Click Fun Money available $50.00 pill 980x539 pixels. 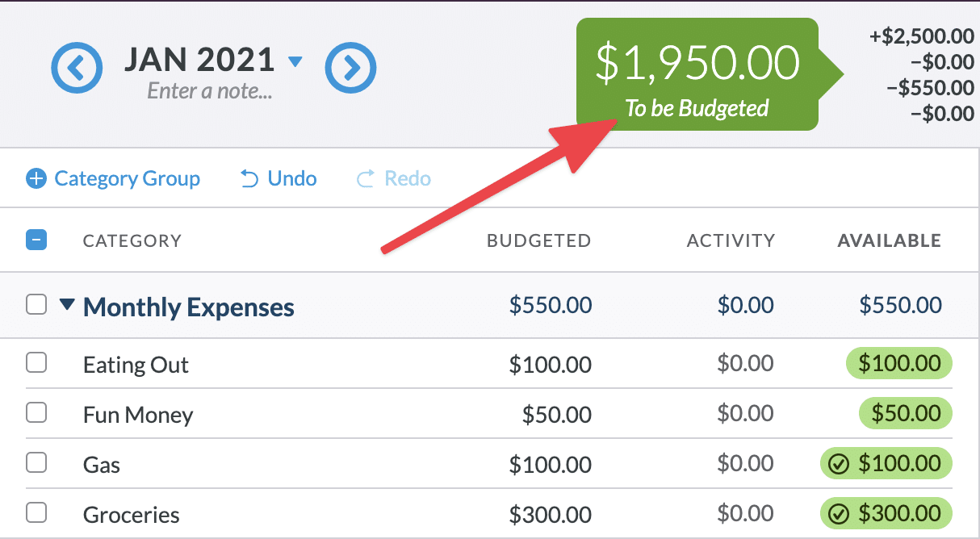tap(905, 414)
